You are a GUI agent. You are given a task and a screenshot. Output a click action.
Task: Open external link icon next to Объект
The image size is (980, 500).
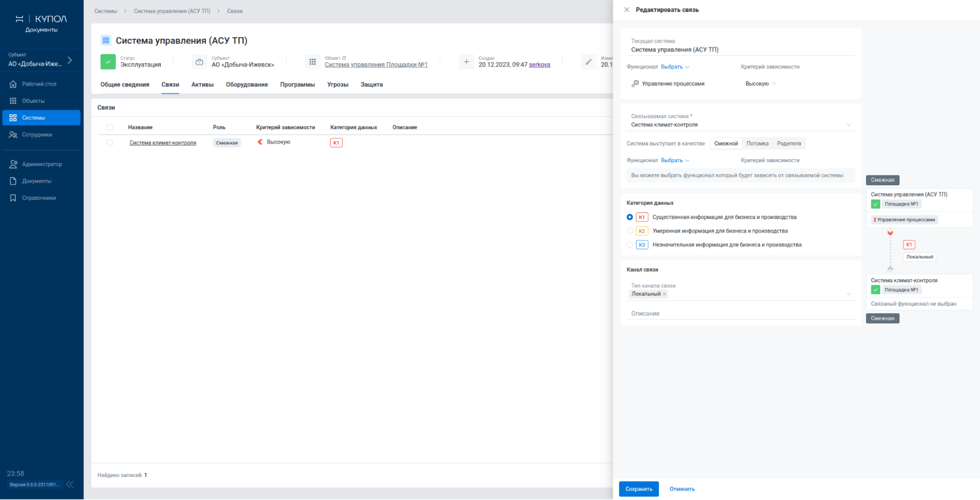click(344, 58)
